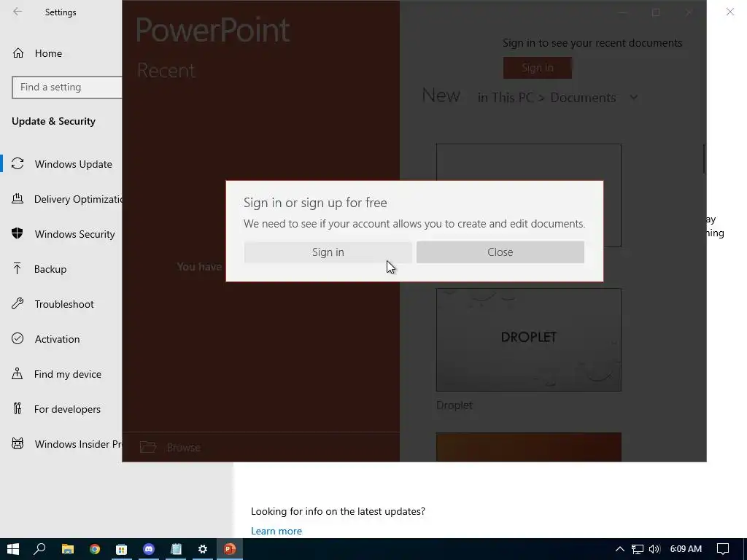Open network status tray icon
The image size is (747, 560).
638,549
